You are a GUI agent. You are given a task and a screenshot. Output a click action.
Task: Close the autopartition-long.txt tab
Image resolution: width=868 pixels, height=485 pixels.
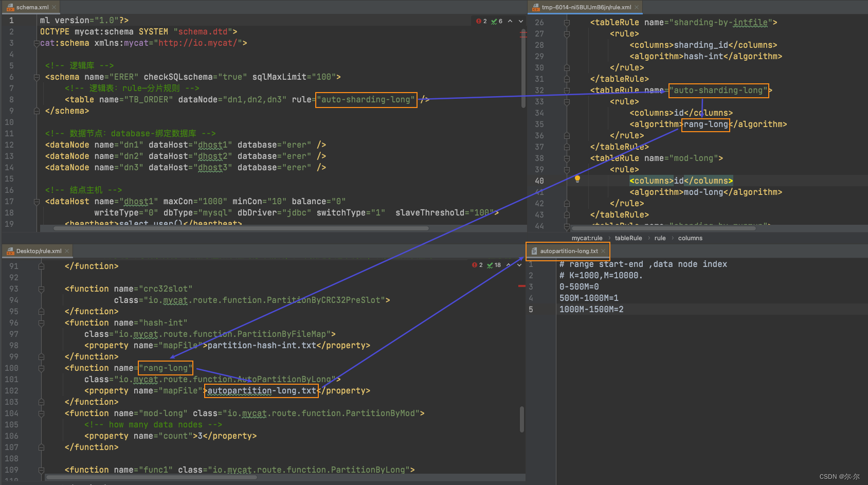(x=603, y=251)
